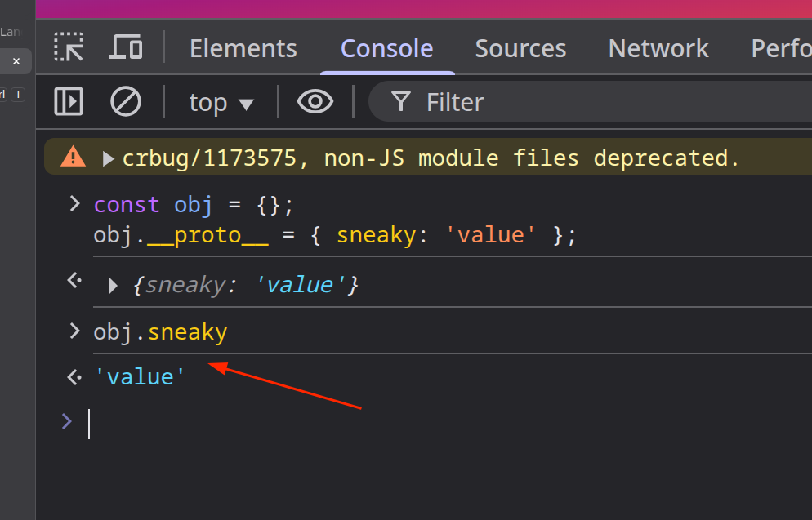Click the Create Live Expression eye icon
Viewport: 812px width, 520px height.
point(315,101)
